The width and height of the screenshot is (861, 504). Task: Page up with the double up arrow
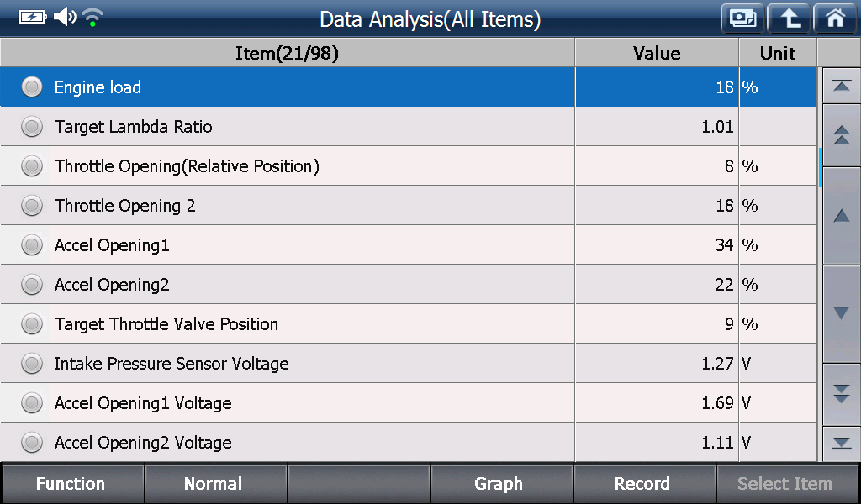[841, 135]
